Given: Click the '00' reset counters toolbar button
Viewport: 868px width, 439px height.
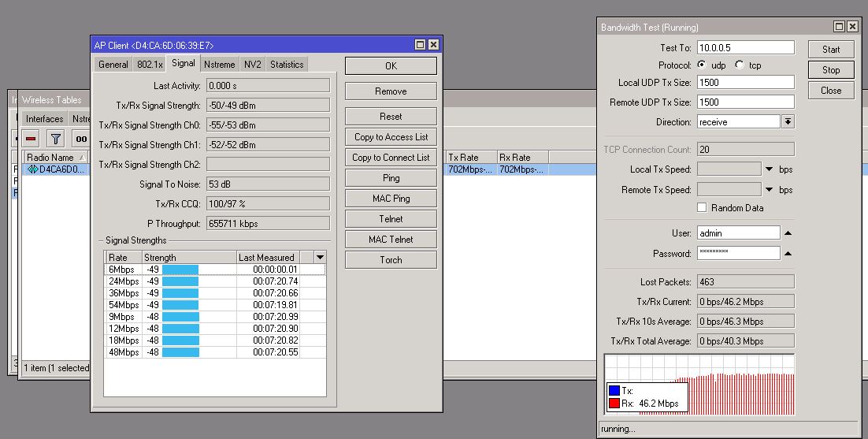Looking at the screenshot, I should click(80, 139).
